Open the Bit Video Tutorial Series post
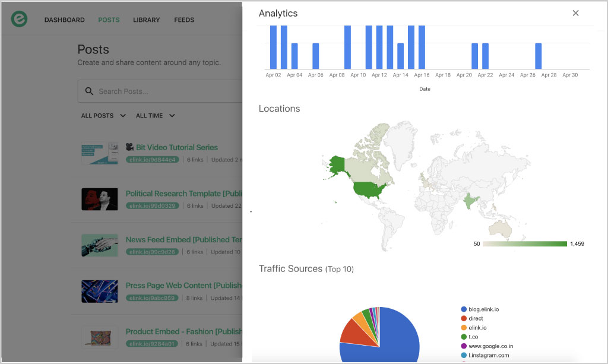This screenshot has width=608, height=364. [x=176, y=147]
